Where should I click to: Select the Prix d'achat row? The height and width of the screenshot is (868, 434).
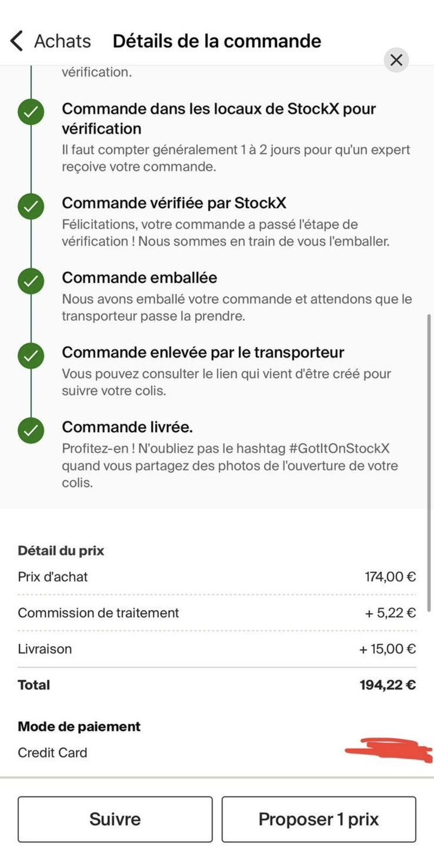pos(217,577)
